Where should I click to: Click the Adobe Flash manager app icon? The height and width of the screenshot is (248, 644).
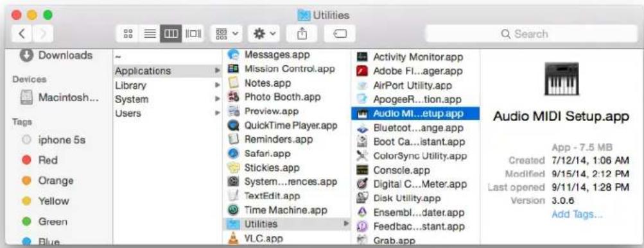[x=362, y=71]
